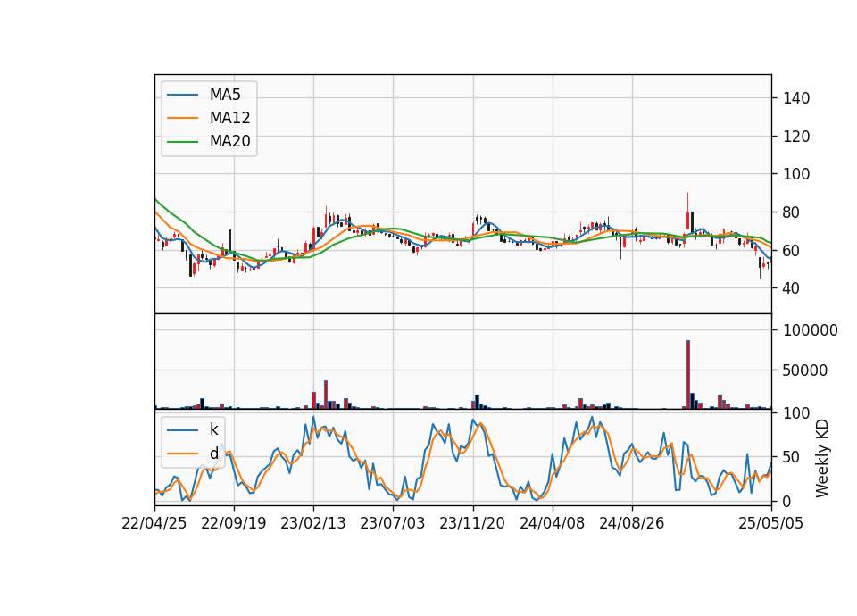Click the blue MA5 legend line sample

(182, 95)
